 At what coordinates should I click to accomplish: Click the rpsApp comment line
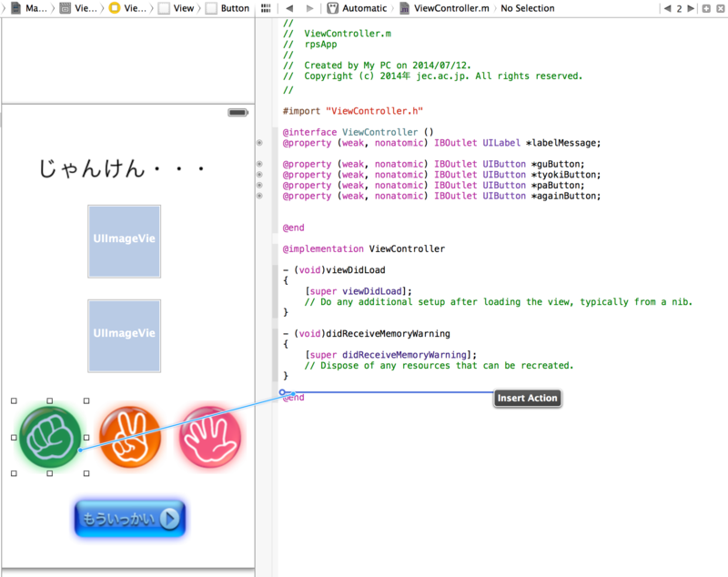coord(310,45)
